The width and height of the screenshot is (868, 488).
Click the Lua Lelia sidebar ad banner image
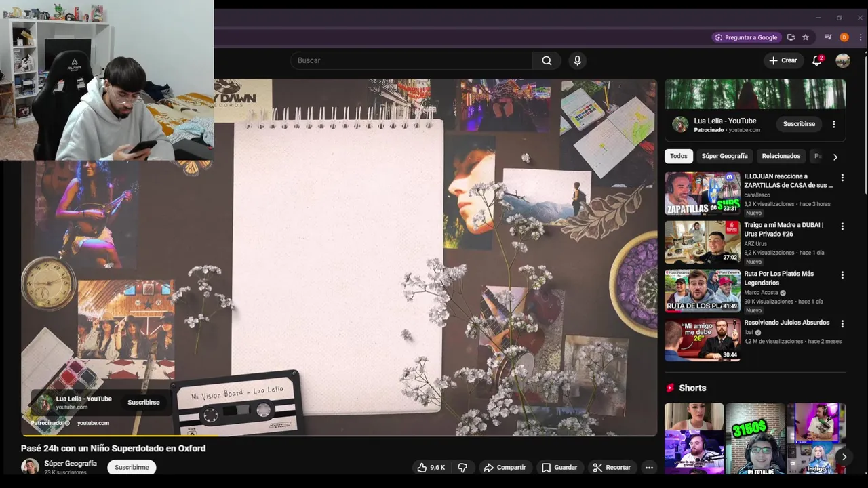pyautogui.click(x=755, y=94)
